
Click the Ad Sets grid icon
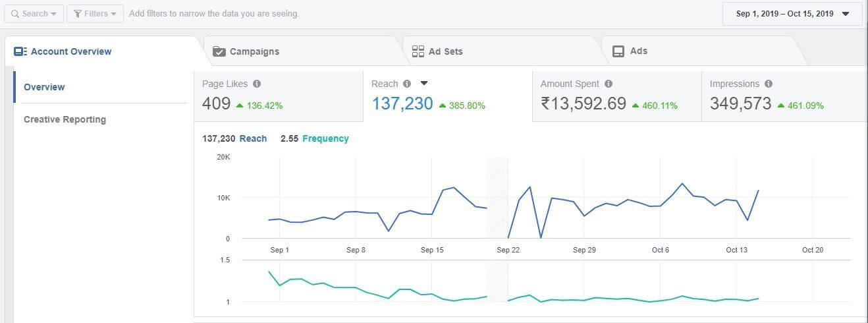coord(418,51)
